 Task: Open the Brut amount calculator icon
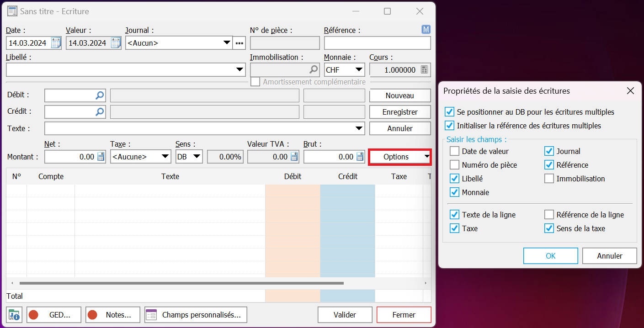point(360,157)
